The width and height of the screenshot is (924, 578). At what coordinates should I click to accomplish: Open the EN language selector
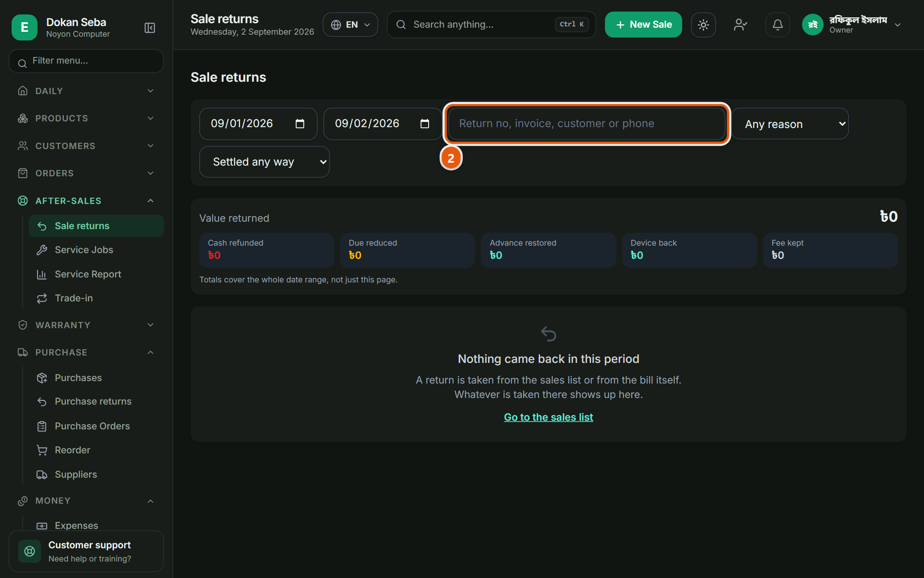pos(350,25)
